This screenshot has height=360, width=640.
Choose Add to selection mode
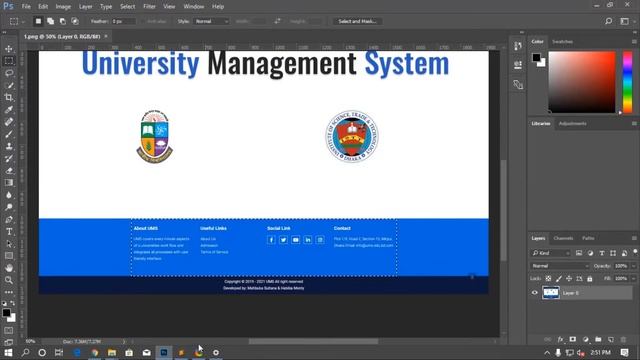pyautogui.click(x=50, y=21)
